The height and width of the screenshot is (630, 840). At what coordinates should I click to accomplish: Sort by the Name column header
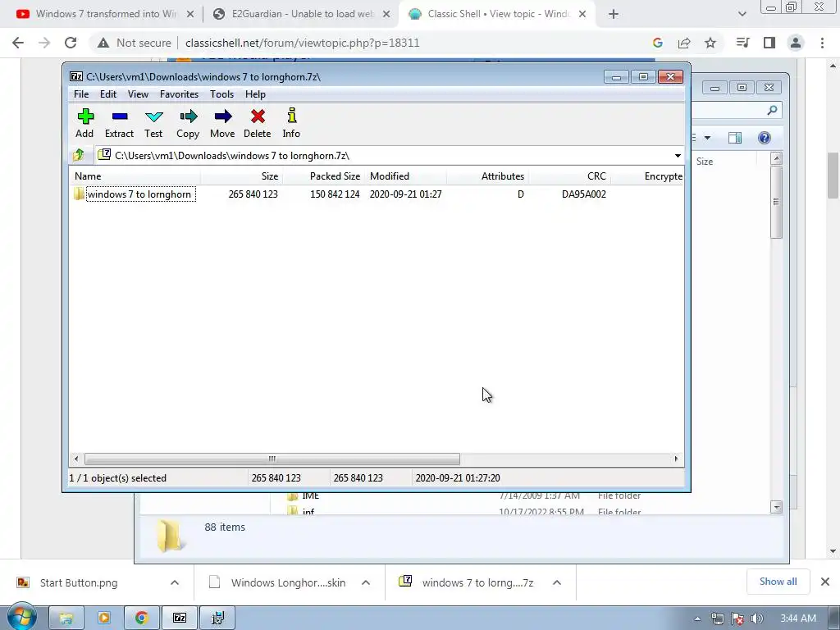click(135, 176)
